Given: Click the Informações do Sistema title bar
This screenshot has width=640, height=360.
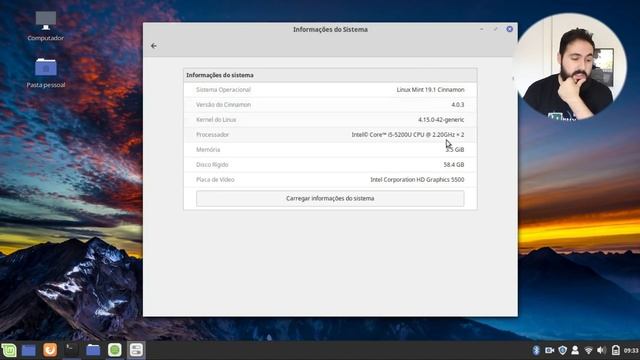Looking at the screenshot, I should pos(330,29).
